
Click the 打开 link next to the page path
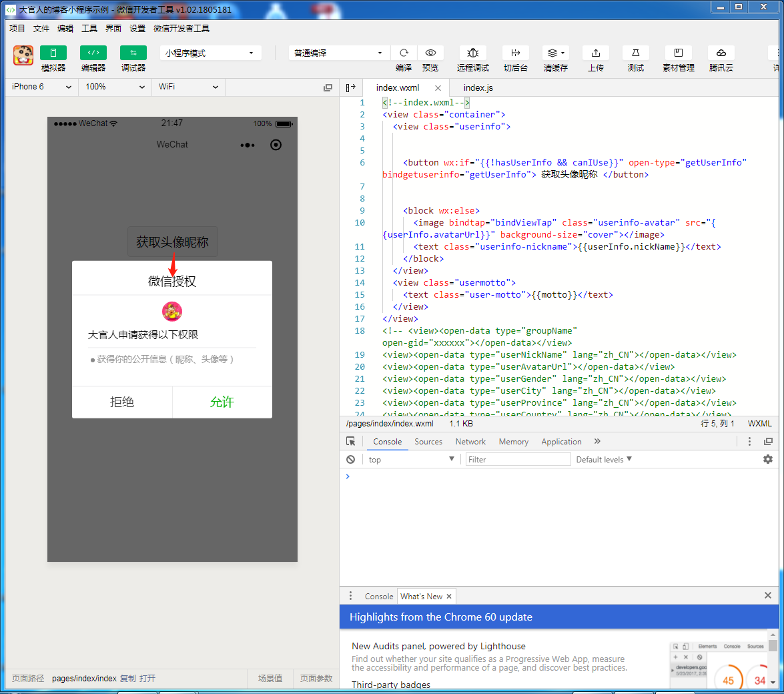tap(147, 679)
